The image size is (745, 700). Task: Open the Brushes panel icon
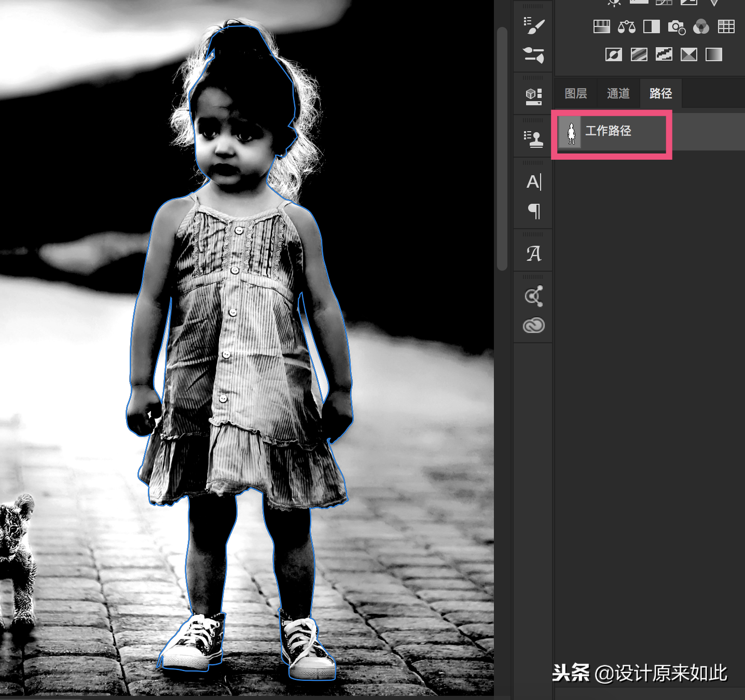pos(533,54)
